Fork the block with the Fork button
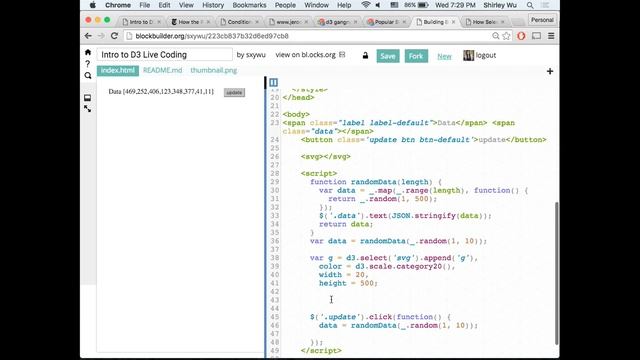This screenshot has width=640, height=360. point(416,56)
